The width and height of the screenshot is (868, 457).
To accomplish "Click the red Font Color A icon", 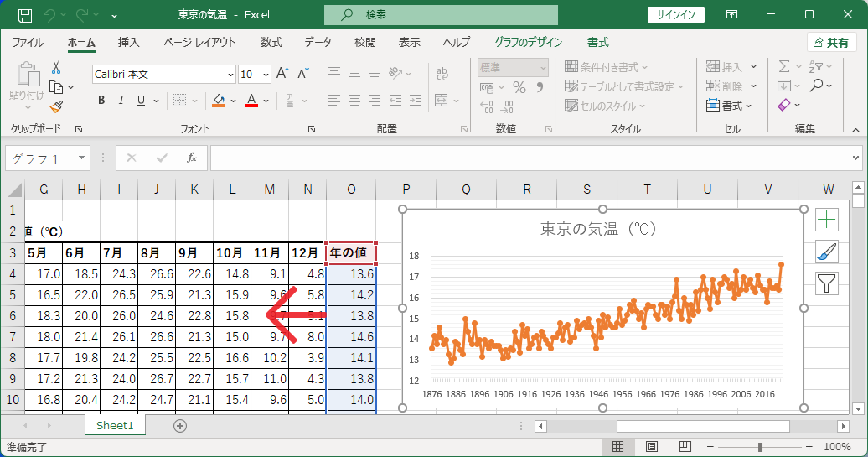I will [251, 101].
